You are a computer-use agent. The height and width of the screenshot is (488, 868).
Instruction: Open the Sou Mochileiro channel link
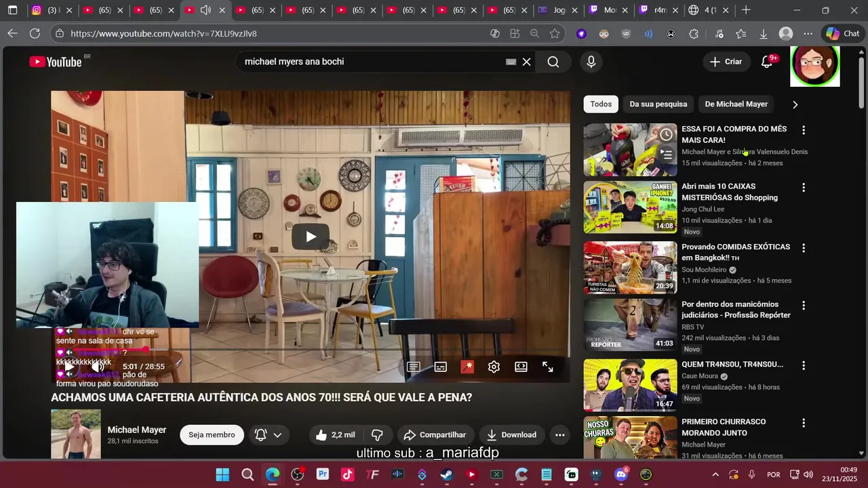[x=705, y=270]
